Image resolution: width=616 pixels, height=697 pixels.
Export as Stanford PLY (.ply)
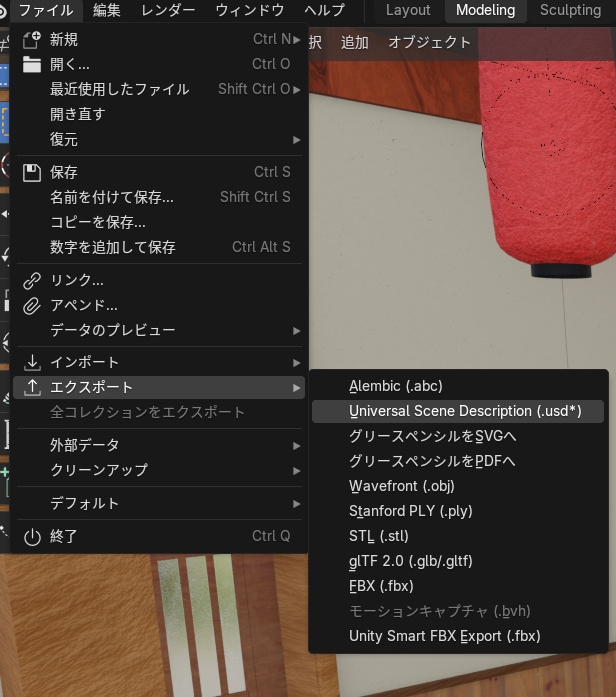click(x=458, y=511)
